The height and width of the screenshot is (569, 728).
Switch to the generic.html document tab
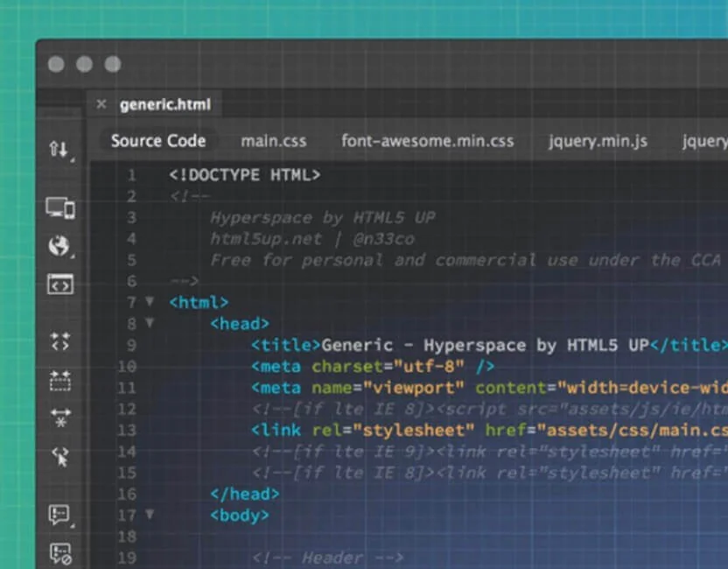pos(164,105)
